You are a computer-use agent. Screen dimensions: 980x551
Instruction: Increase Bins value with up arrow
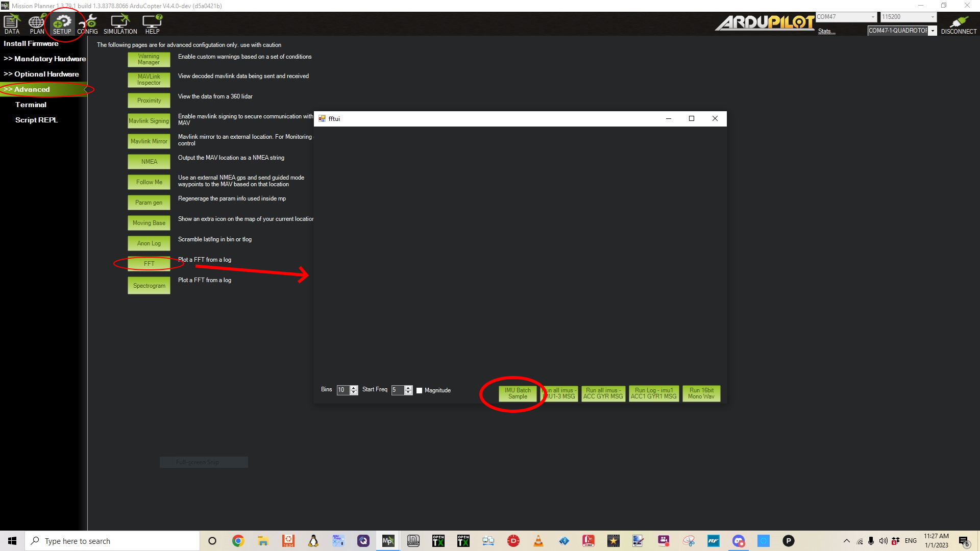(x=354, y=388)
